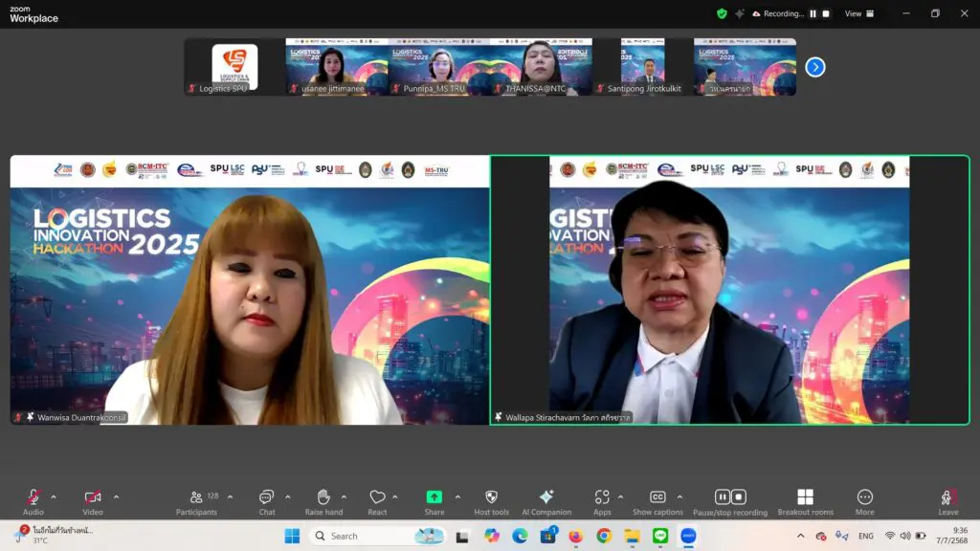Open clock and date 7/7/2568

952,536
